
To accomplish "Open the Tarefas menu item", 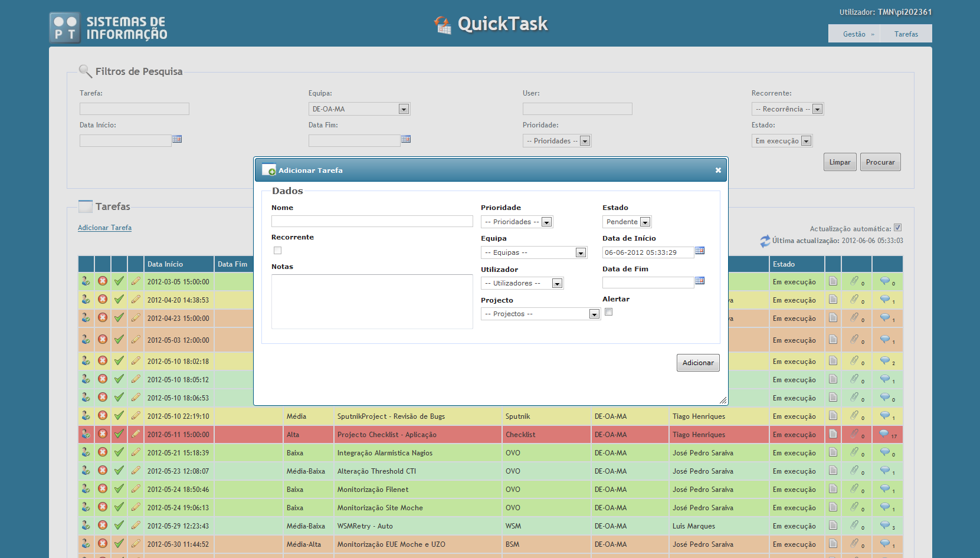I will point(906,34).
